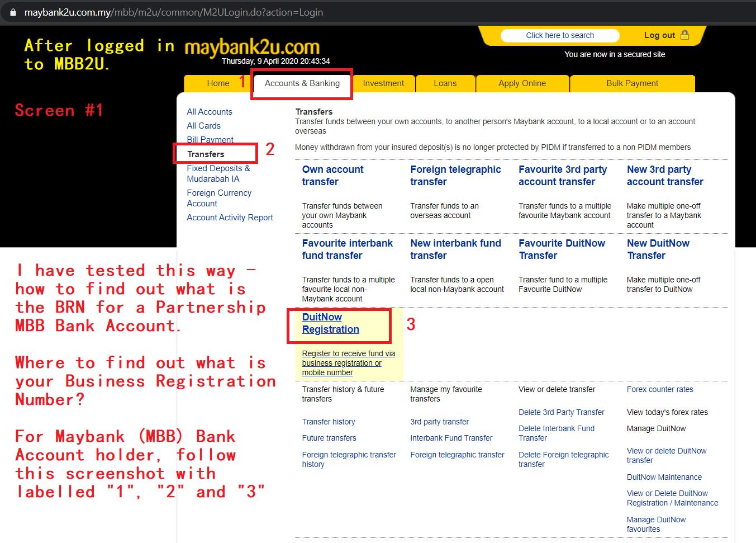Click the PIDM insured deposit notice text
Viewport: 756px width, 543px height.
coord(493,147)
